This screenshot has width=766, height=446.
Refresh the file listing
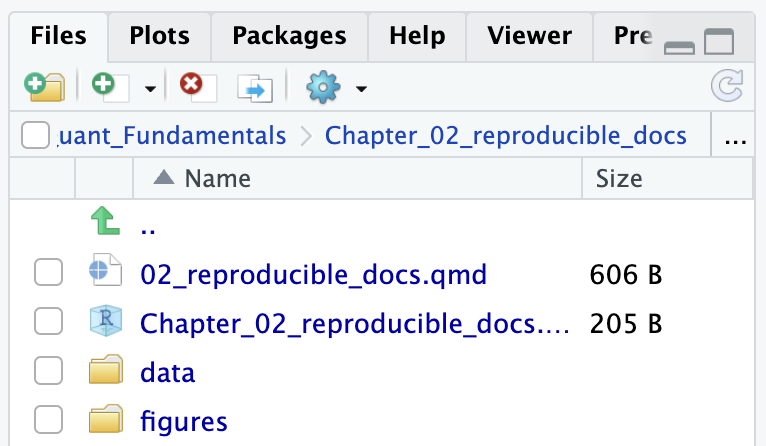[727, 85]
